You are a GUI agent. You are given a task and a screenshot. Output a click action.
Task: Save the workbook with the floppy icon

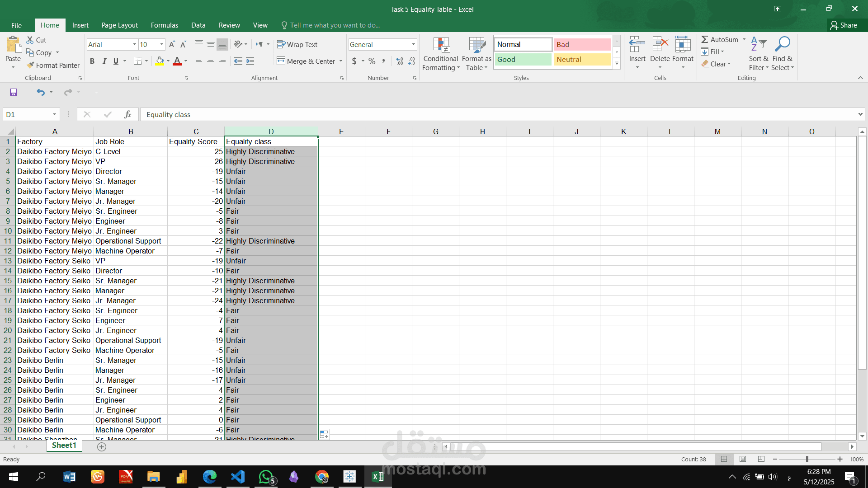tap(14, 92)
